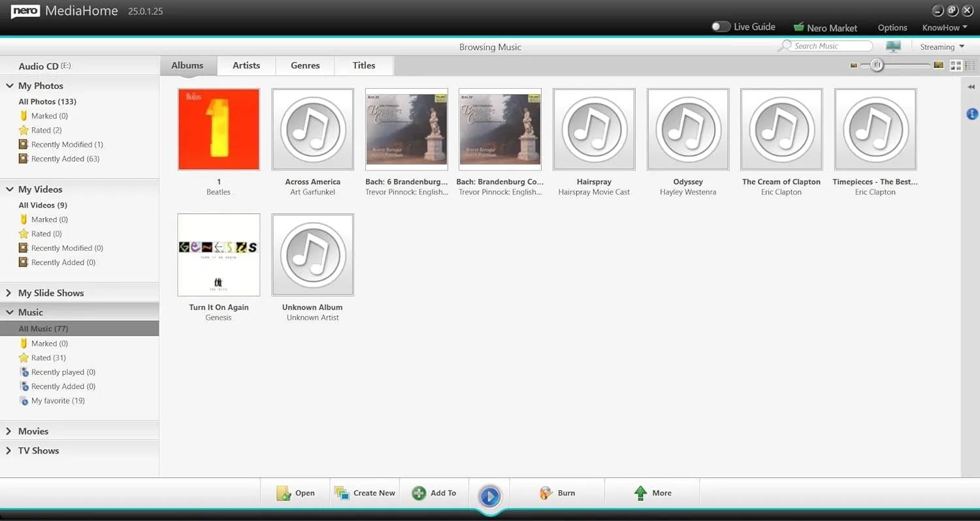
Task: Open the Streaming dropdown
Action: 941,46
